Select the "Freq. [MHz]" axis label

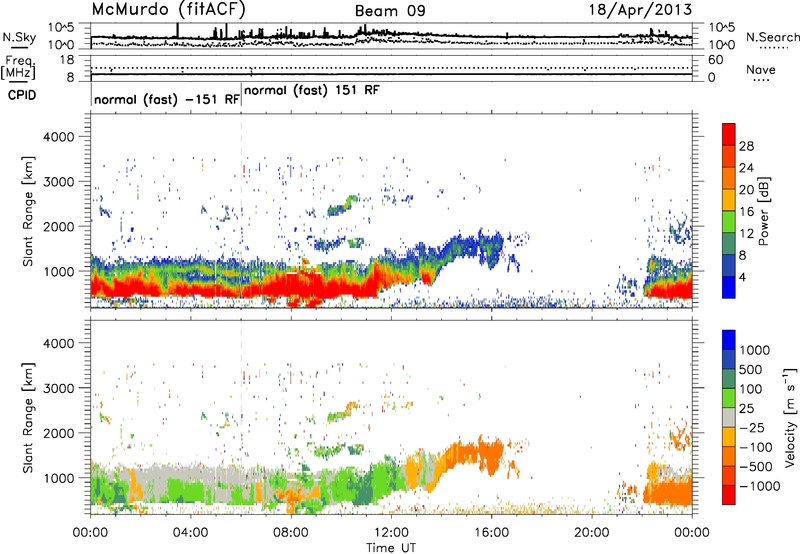(18, 67)
